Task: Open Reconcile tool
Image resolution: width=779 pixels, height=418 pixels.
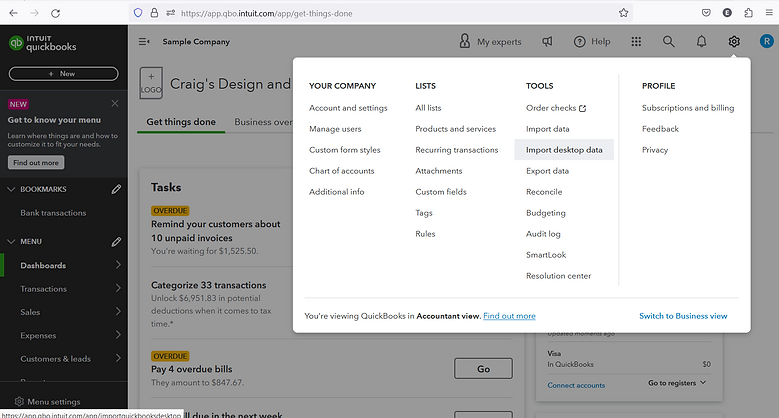Action: (x=544, y=191)
